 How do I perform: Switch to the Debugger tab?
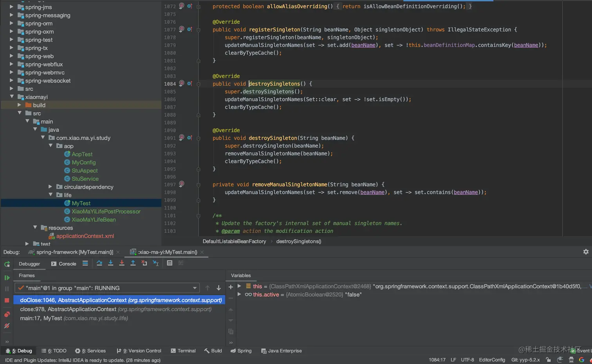[29, 264]
